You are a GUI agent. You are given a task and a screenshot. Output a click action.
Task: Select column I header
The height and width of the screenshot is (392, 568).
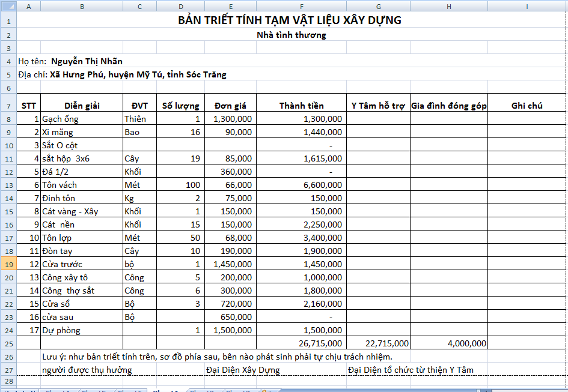(527, 6)
